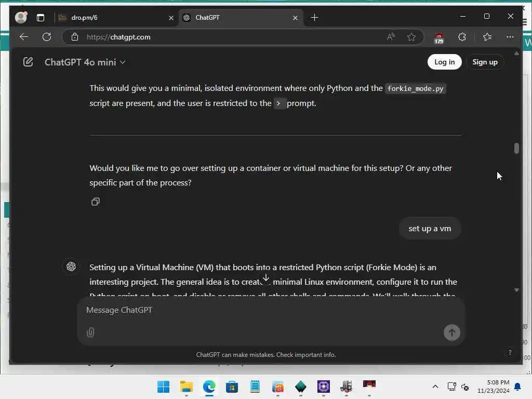532x399 pixels.
Task: Close the ChatGPT tab
Action: point(295,18)
